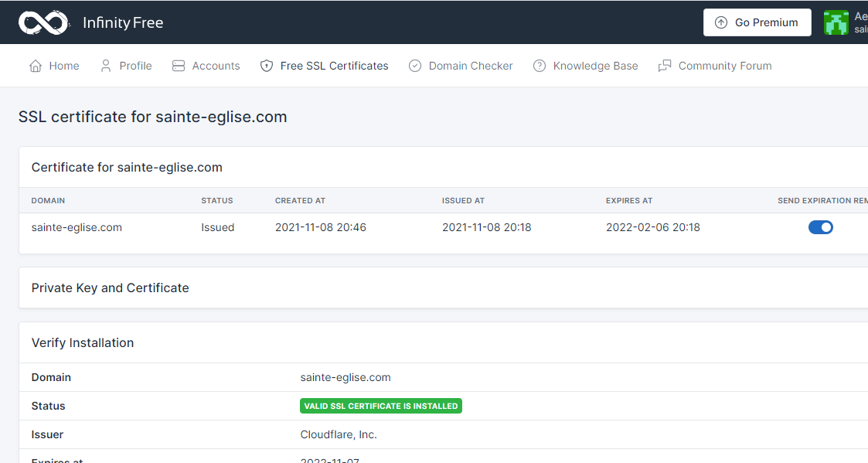Click the Free SSL Certificates shield icon
868x463 pixels.
pos(267,66)
